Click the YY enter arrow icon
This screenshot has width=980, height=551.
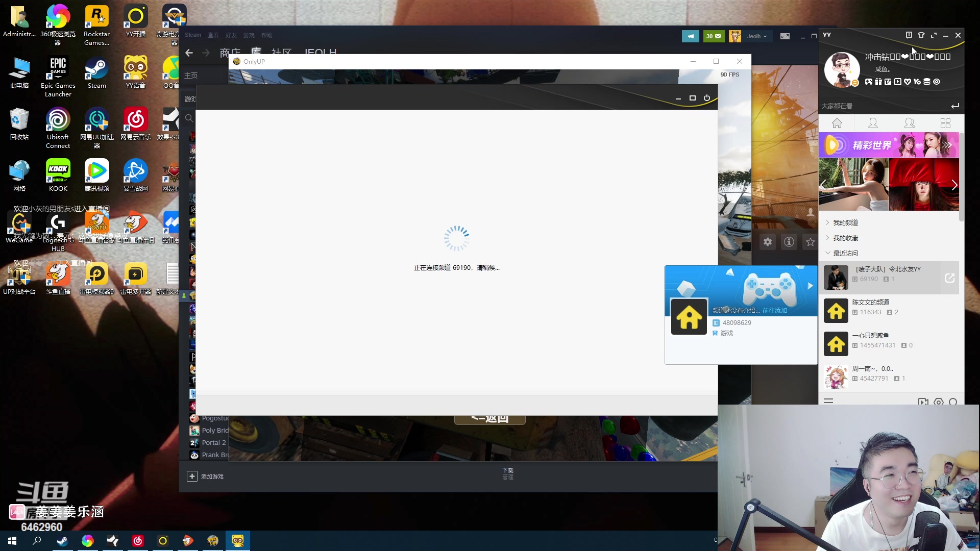(x=955, y=106)
